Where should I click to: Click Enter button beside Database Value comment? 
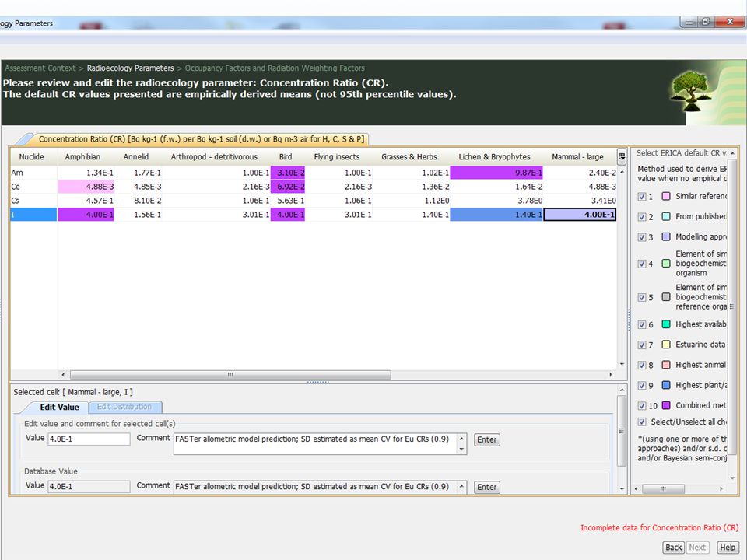click(x=486, y=487)
